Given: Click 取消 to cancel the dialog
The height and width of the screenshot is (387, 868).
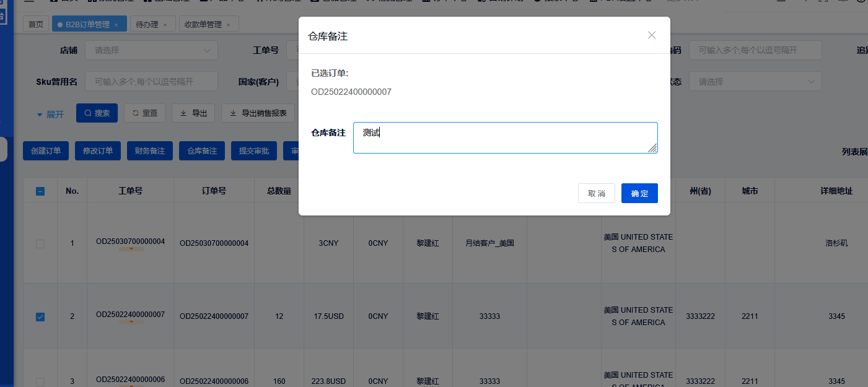Looking at the screenshot, I should pos(597,193).
